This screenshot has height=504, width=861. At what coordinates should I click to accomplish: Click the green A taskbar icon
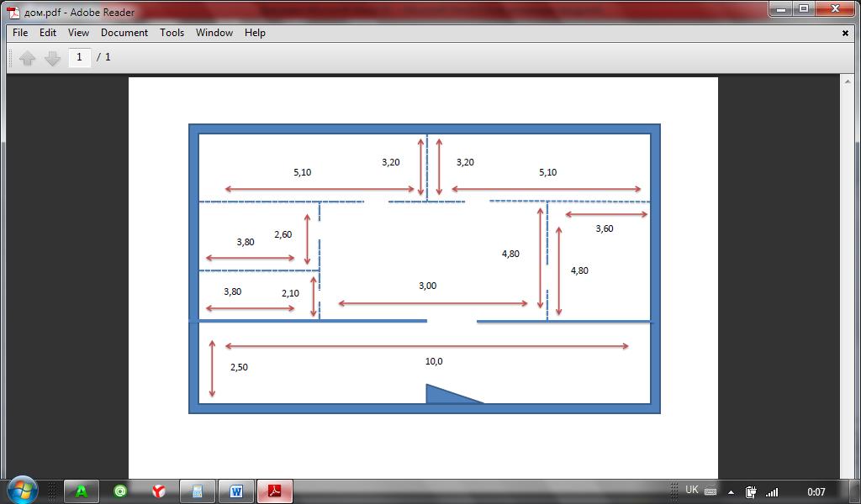click(82, 491)
